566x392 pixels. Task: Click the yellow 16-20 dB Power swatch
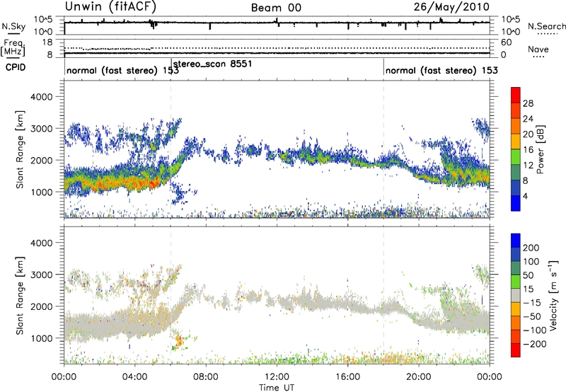516,141
